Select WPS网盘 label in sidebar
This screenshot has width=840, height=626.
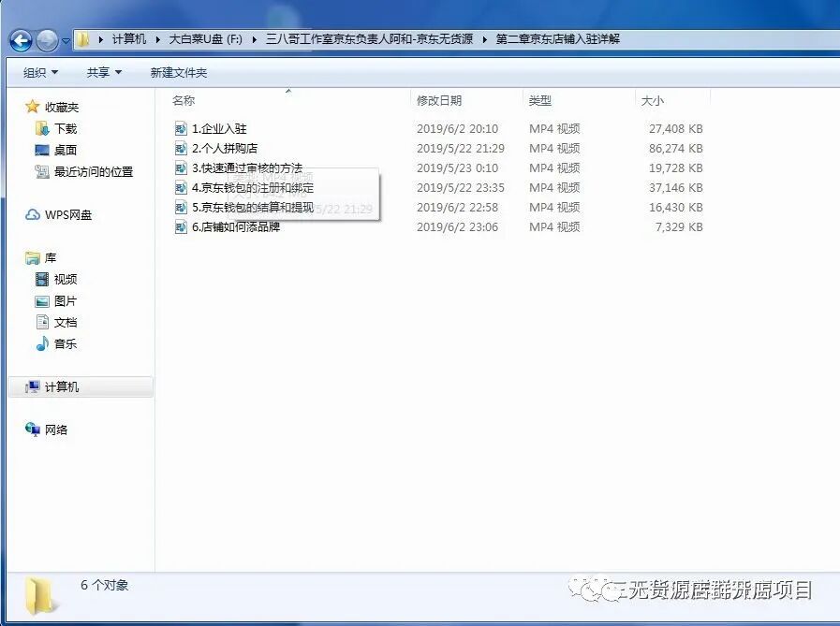(68, 214)
